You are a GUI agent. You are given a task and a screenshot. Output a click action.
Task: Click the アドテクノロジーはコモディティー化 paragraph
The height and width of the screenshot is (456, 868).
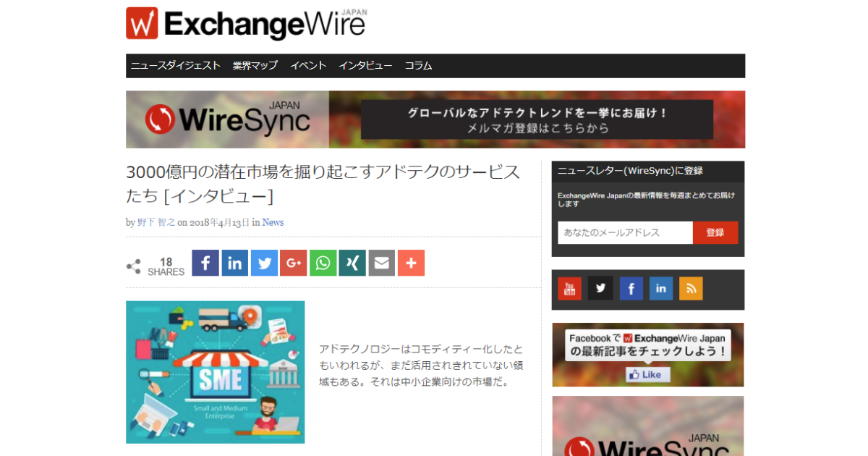pyautogui.click(x=421, y=366)
